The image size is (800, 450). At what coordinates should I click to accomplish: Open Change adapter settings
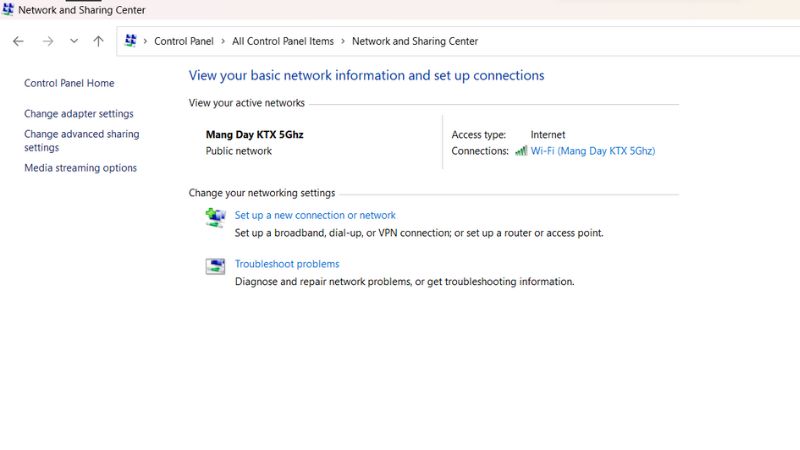(x=78, y=114)
